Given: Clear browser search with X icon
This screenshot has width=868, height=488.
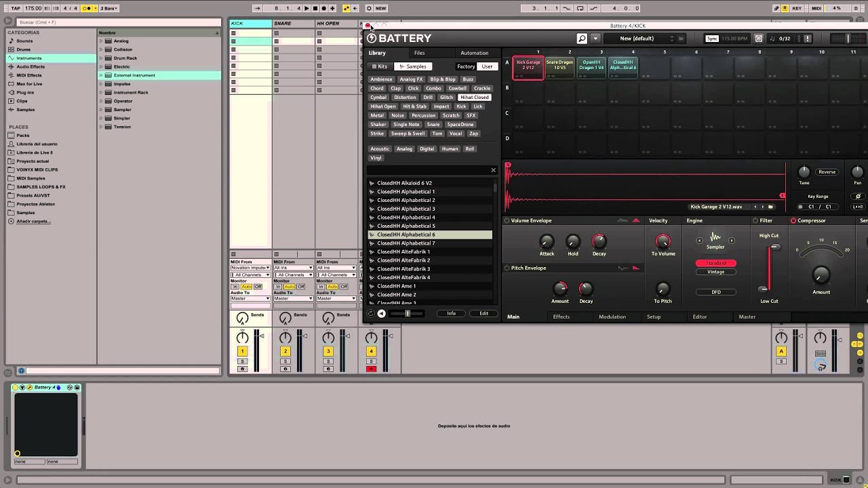Looking at the screenshot, I should click(493, 170).
